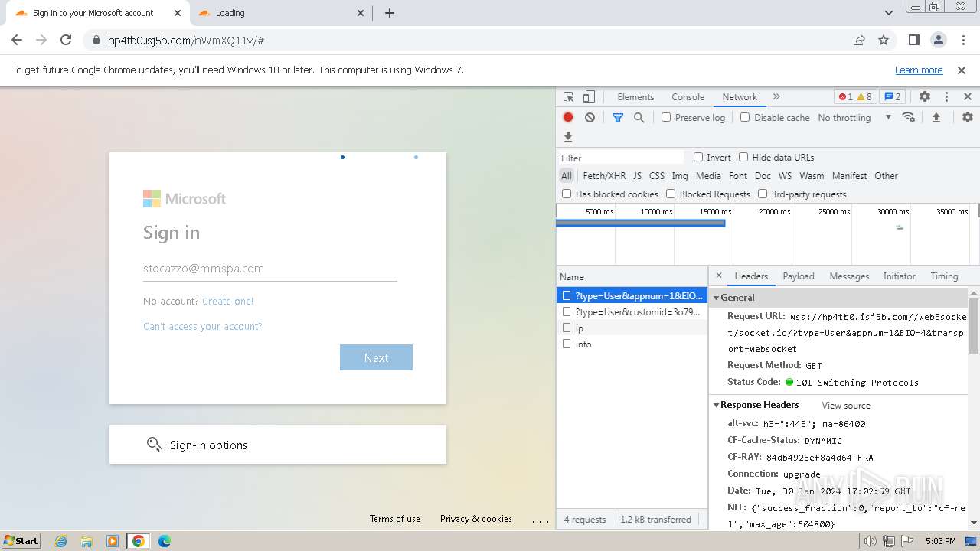Screen dimensions: 980x551
Task: Click the Next button
Action: point(376,357)
